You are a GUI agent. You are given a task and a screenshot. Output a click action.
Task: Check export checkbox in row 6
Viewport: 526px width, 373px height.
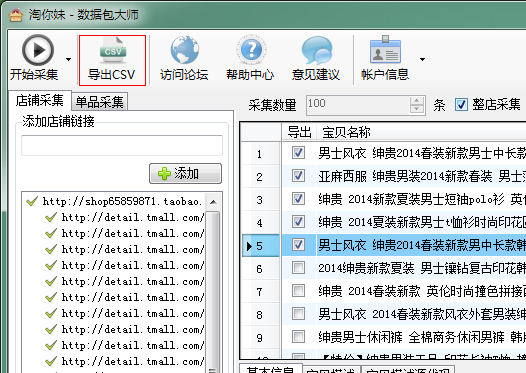coord(298,268)
